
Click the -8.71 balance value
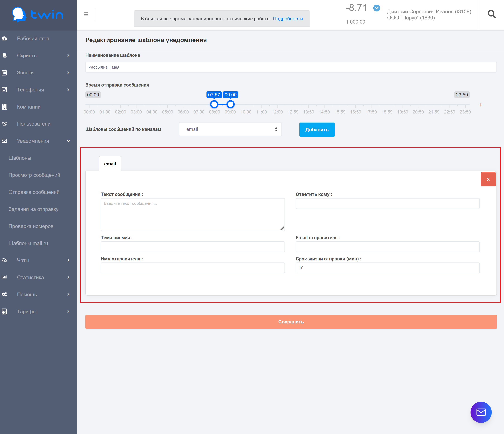pyautogui.click(x=356, y=8)
